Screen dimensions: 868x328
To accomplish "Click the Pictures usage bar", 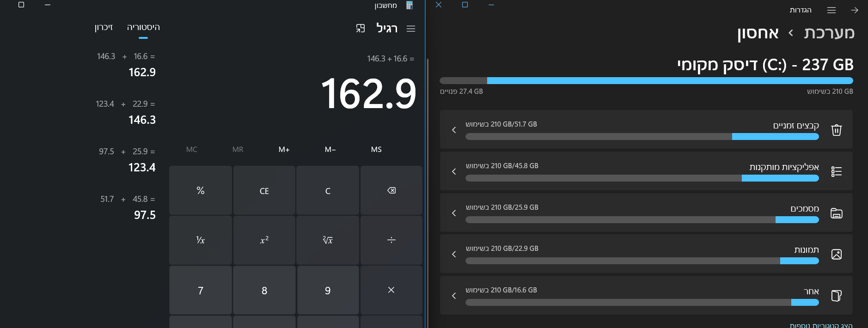I will point(642,261).
